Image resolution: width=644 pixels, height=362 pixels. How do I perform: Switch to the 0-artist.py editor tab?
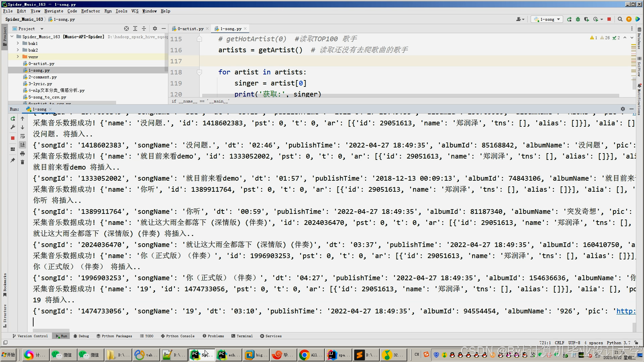click(x=190, y=29)
